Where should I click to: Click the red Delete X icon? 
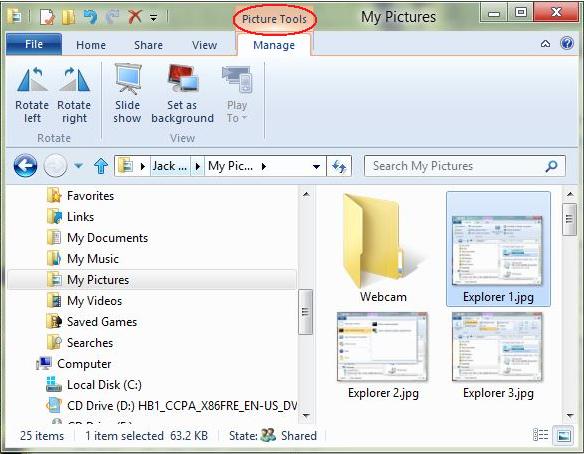tap(135, 16)
